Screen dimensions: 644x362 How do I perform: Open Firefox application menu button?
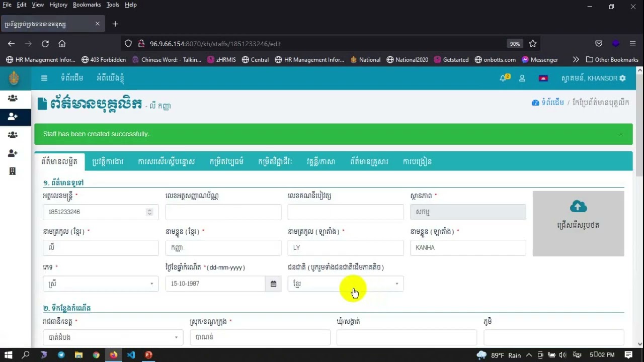pos(632,44)
